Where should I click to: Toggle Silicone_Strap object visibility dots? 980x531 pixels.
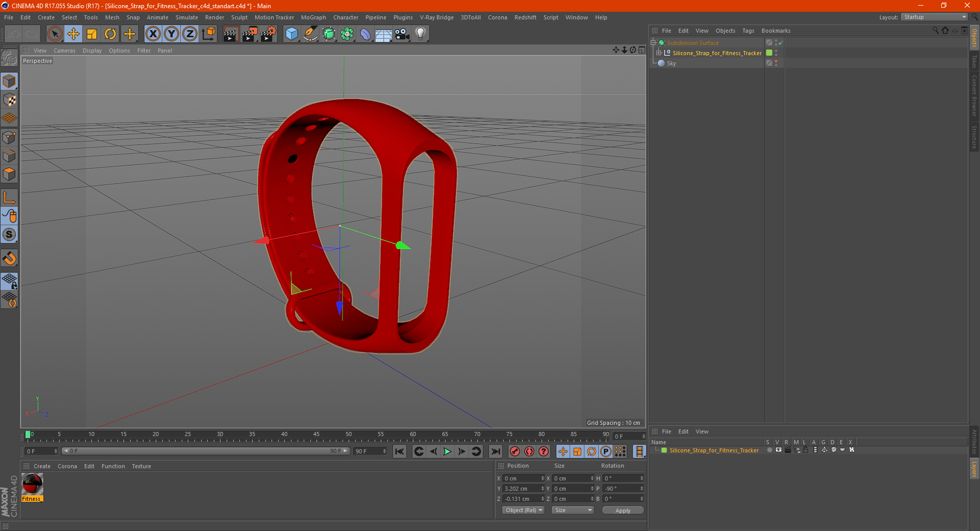776,53
